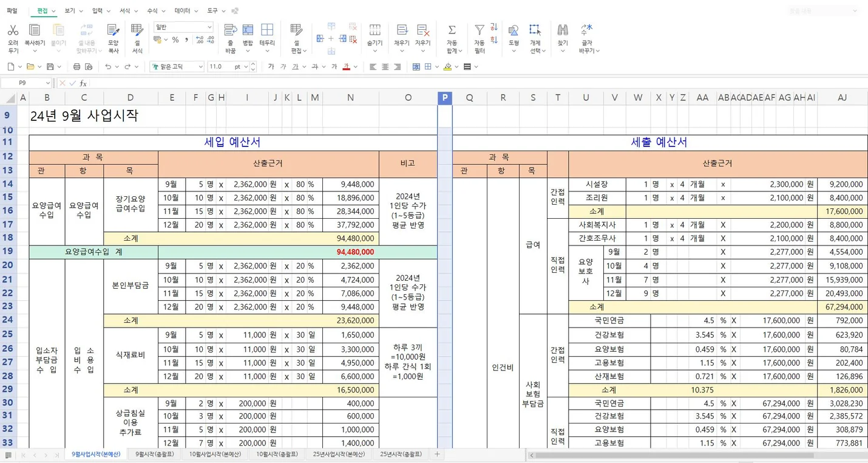Sort descending with the lower sort icon
Viewport: 868px width, 463px height.
click(494, 40)
